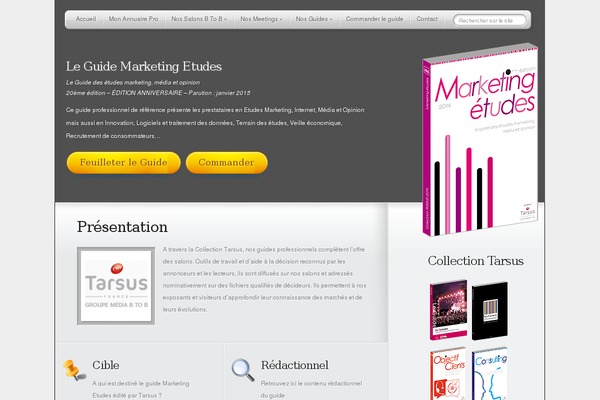Open the Marketing études book cover
This screenshot has height=400, width=600.
pyautogui.click(x=480, y=140)
